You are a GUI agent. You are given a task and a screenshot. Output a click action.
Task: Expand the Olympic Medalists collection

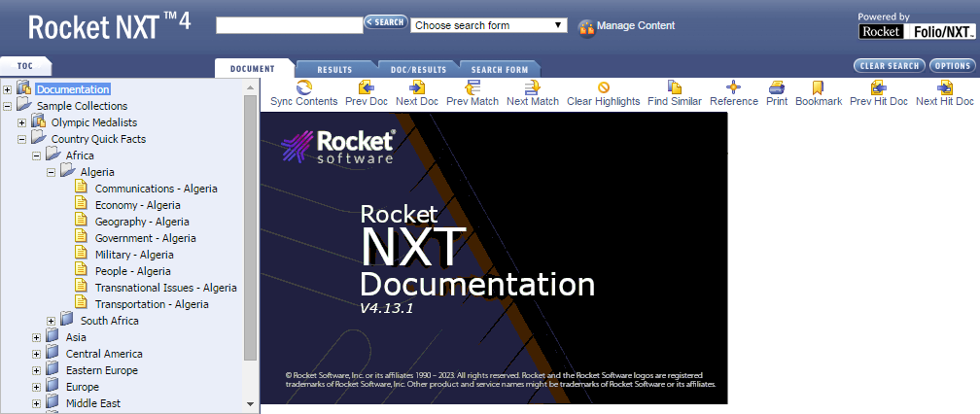(22, 122)
